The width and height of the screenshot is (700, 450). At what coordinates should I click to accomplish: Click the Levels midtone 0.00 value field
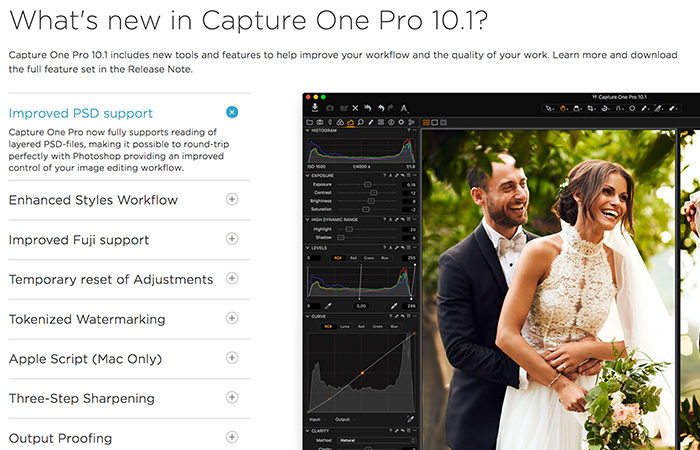(x=361, y=306)
